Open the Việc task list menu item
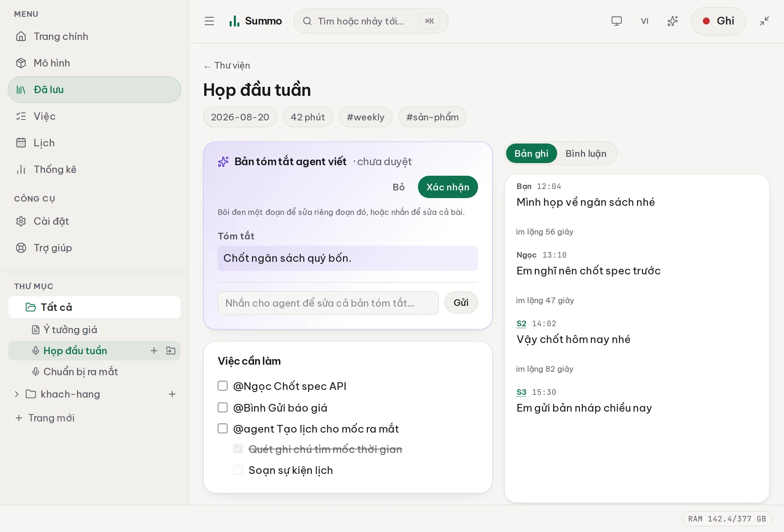Viewport: 784px width, 532px height. click(94, 116)
